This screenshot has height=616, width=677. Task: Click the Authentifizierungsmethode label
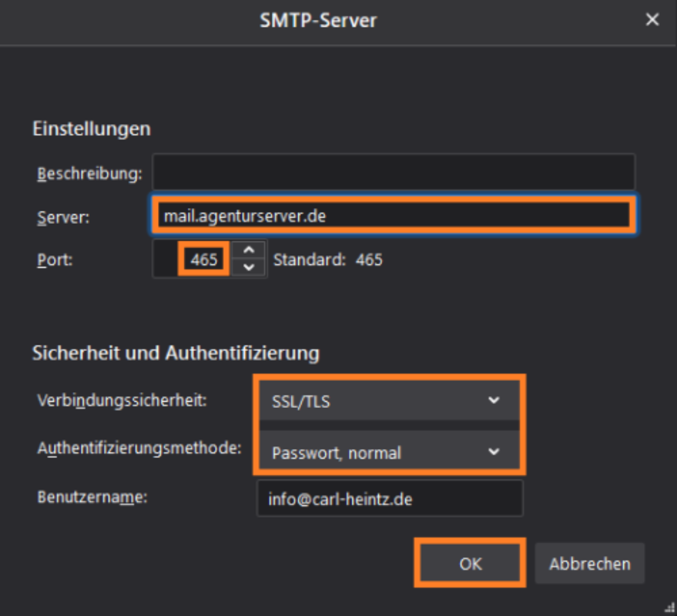click(x=139, y=448)
